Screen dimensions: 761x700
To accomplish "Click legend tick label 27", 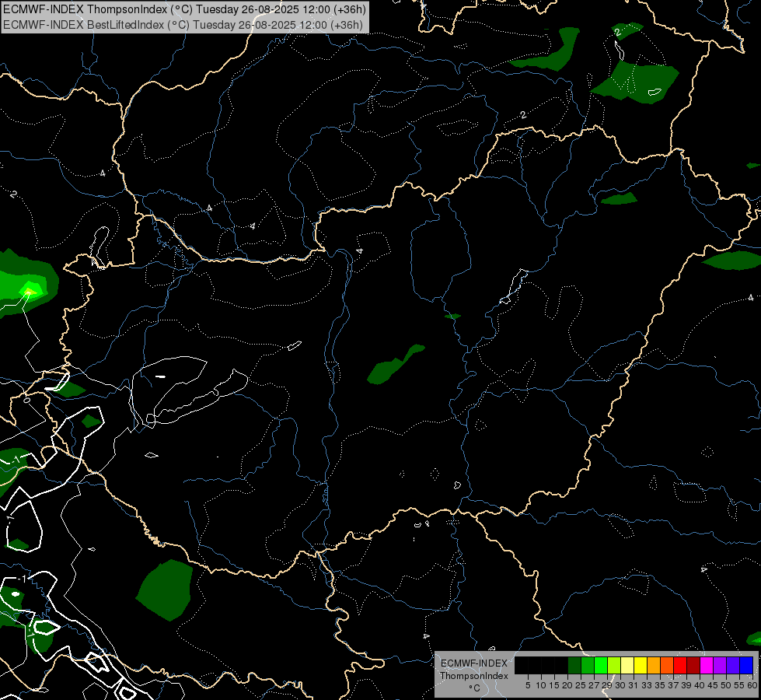I will (594, 685).
